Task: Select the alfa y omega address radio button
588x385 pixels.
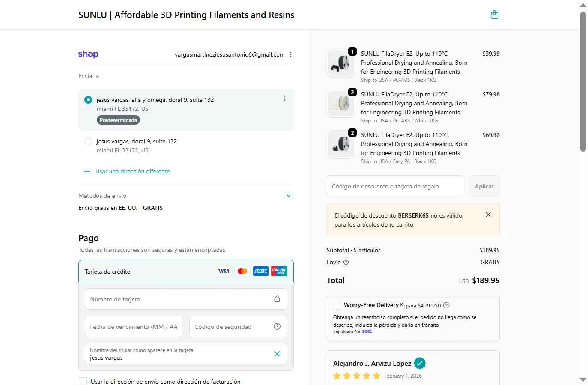Action: tap(88, 100)
